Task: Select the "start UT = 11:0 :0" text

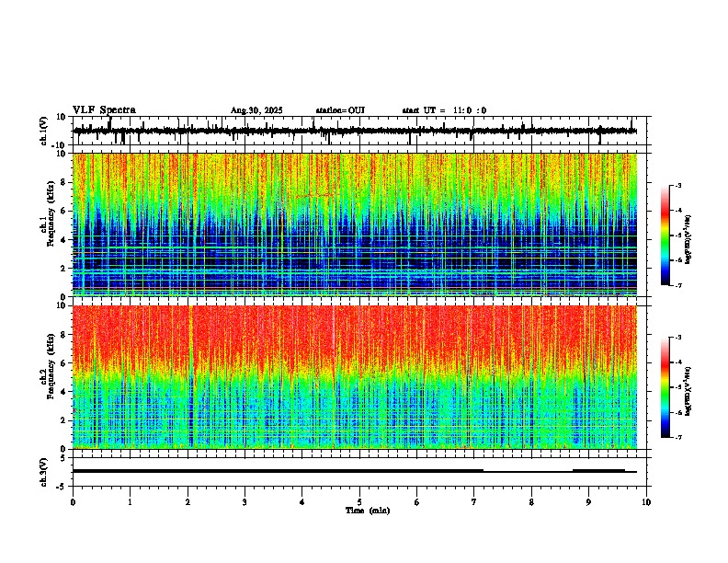Action: [x=444, y=110]
